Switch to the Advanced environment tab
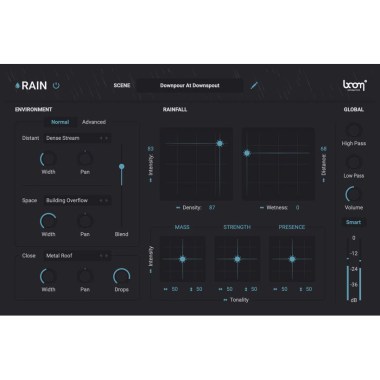The width and height of the screenshot is (380, 380). click(94, 122)
